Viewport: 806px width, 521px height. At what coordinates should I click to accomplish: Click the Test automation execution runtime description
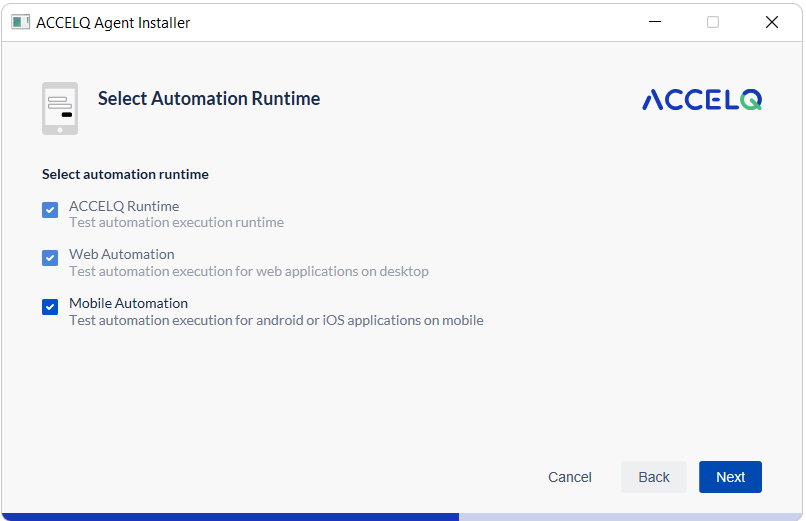coord(176,222)
